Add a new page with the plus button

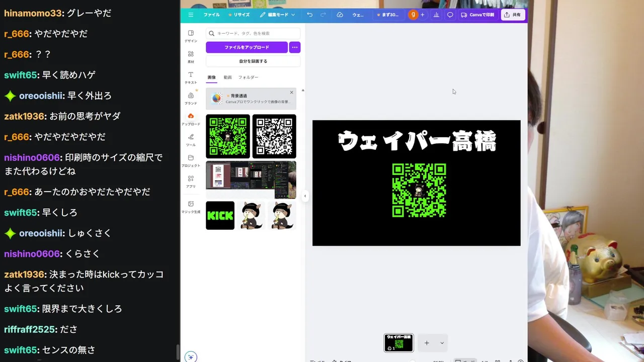click(427, 343)
